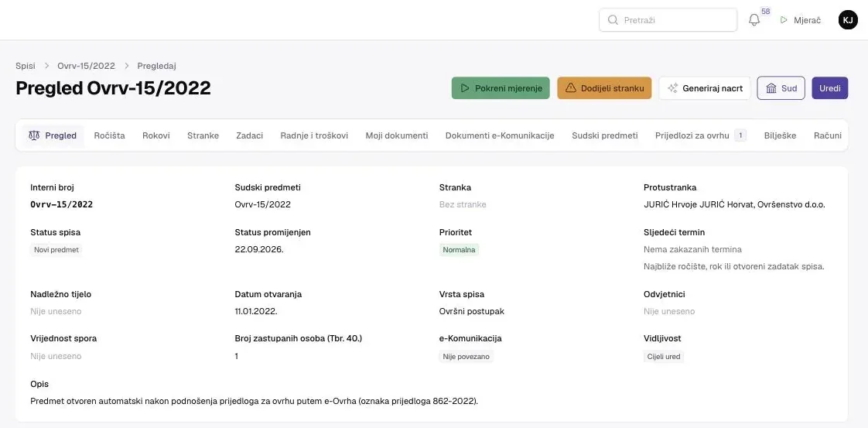Open notifications bell icon
The width and height of the screenshot is (868, 428).
pos(754,20)
